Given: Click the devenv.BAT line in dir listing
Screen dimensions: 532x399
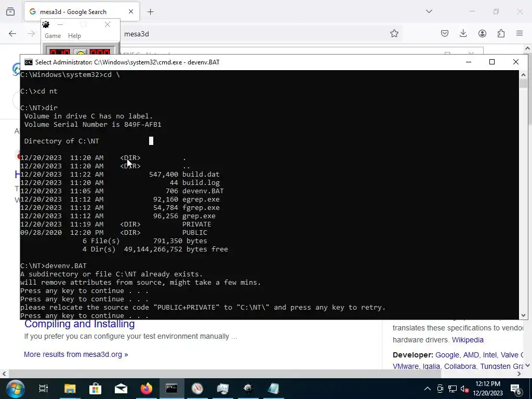Looking at the screenshot, I should click(x=122, y=191).
